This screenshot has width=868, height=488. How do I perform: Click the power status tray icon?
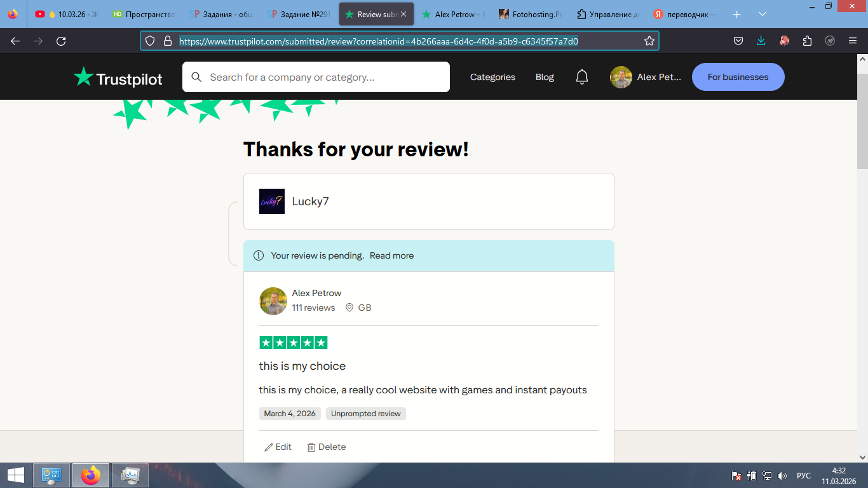pyautogui.click(x=752, y=475)
